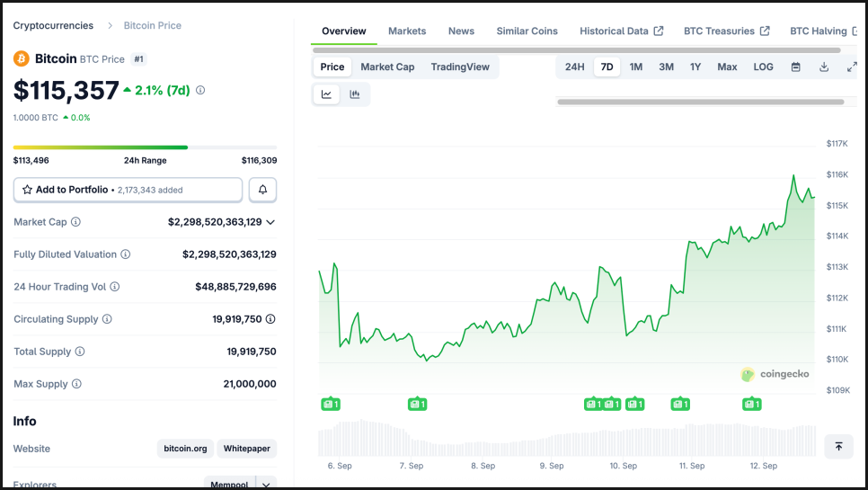Click the $115,357 price text
Viewport: 868px width, 490px height.
click(x=66, y=90)
